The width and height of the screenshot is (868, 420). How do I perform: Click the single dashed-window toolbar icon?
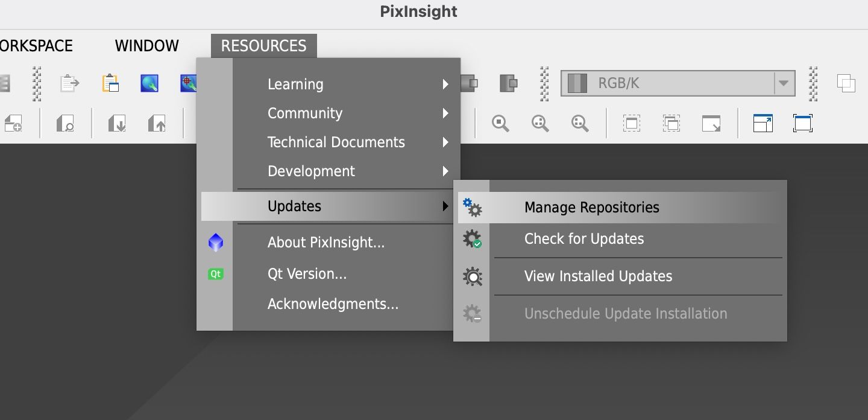click(x=631, y=124)
